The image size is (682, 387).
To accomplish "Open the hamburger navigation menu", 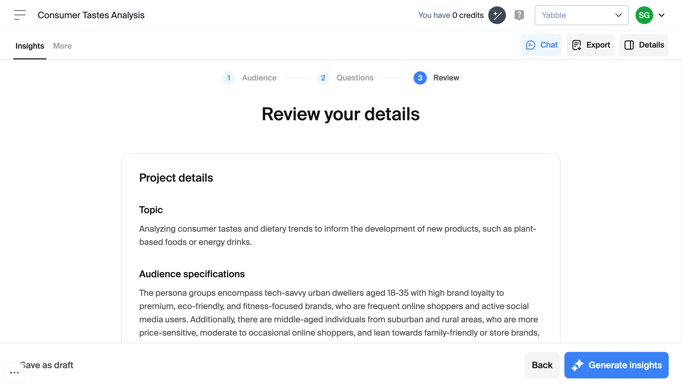I will click(20, 15).
